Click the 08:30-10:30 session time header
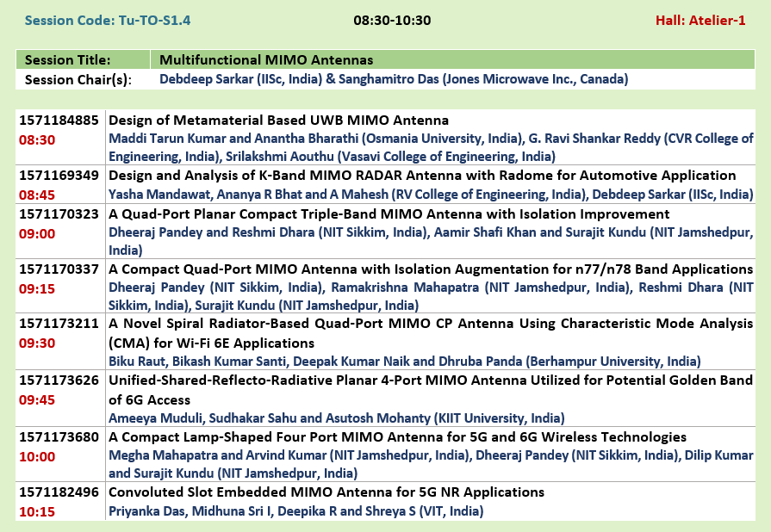771x532 pixels. [392, 20]
